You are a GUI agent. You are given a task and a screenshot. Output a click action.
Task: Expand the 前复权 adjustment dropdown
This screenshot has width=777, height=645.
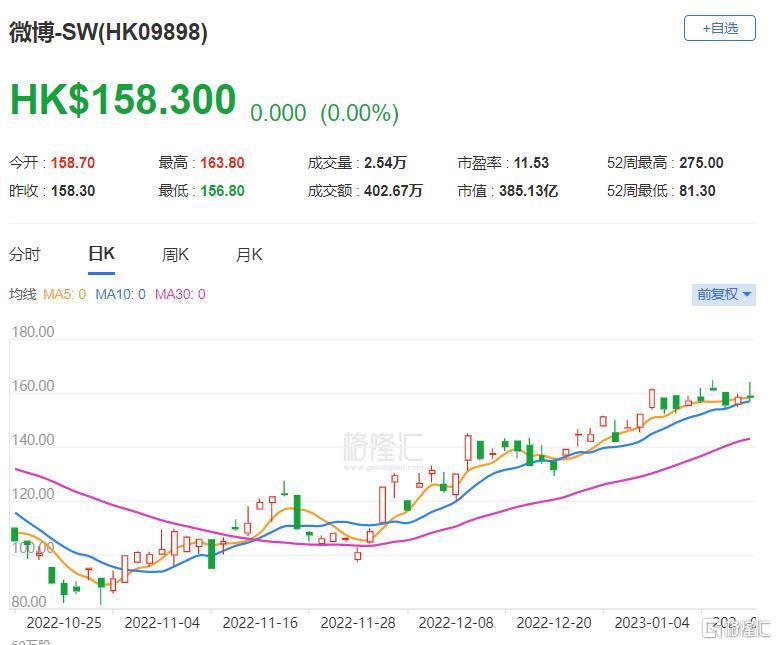723,294
